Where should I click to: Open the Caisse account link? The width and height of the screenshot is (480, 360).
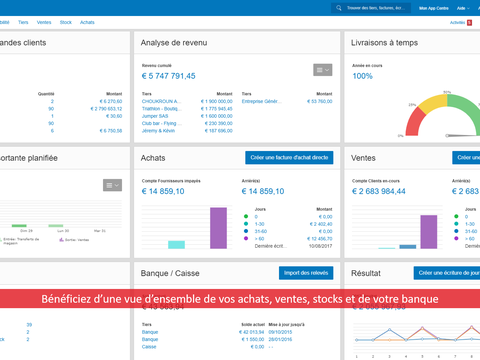(x=149, y=347)
